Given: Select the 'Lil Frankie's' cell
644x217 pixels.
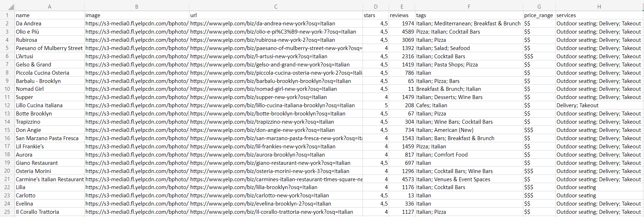Looking at the screenshot, I should (49, 147).
